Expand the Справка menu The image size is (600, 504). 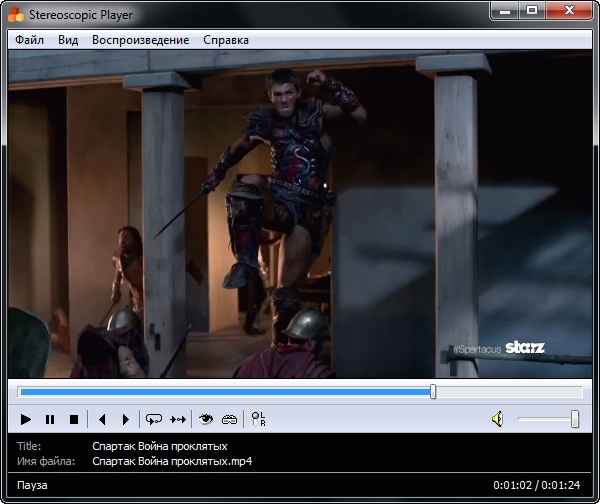[226, 40]
